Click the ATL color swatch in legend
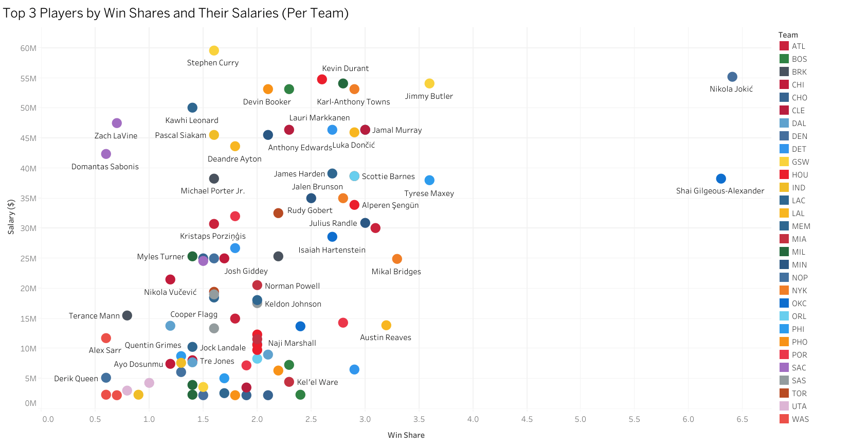The image size is (868, 445). (784, 46)
